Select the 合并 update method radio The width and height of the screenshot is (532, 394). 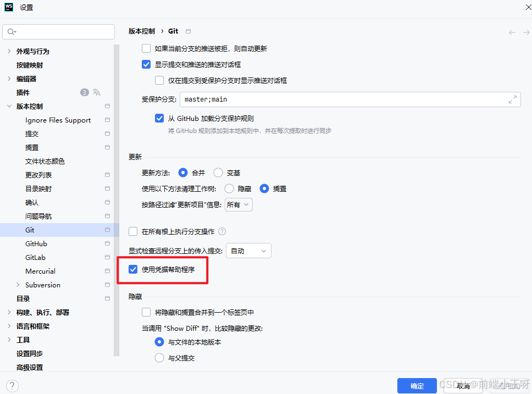(183, 173)
